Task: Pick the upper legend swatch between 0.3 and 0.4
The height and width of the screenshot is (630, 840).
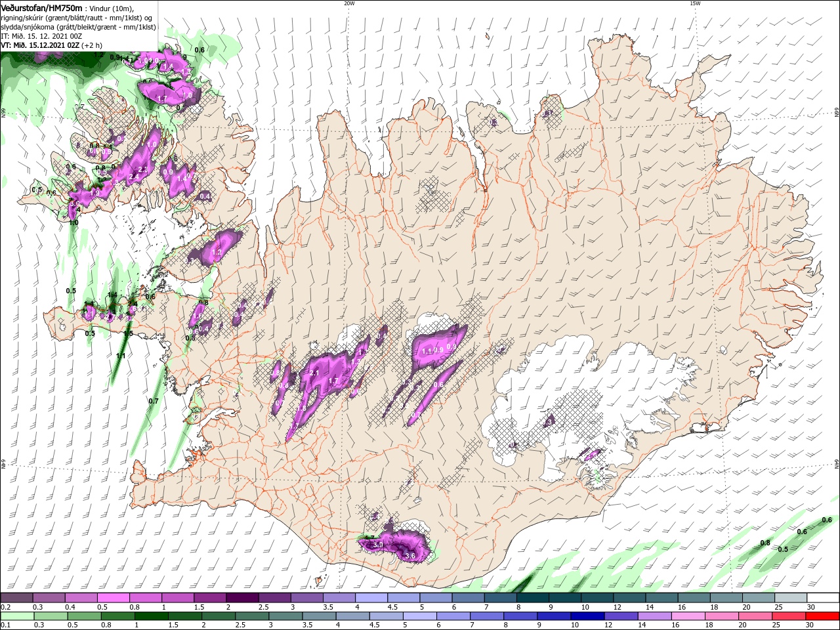Action: coord(49,598)
